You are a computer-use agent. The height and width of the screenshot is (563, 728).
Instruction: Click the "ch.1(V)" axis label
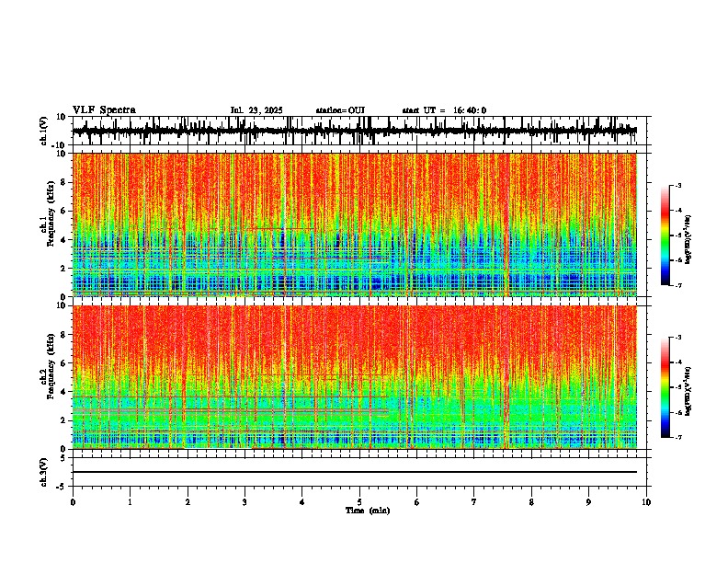(44, 131)
